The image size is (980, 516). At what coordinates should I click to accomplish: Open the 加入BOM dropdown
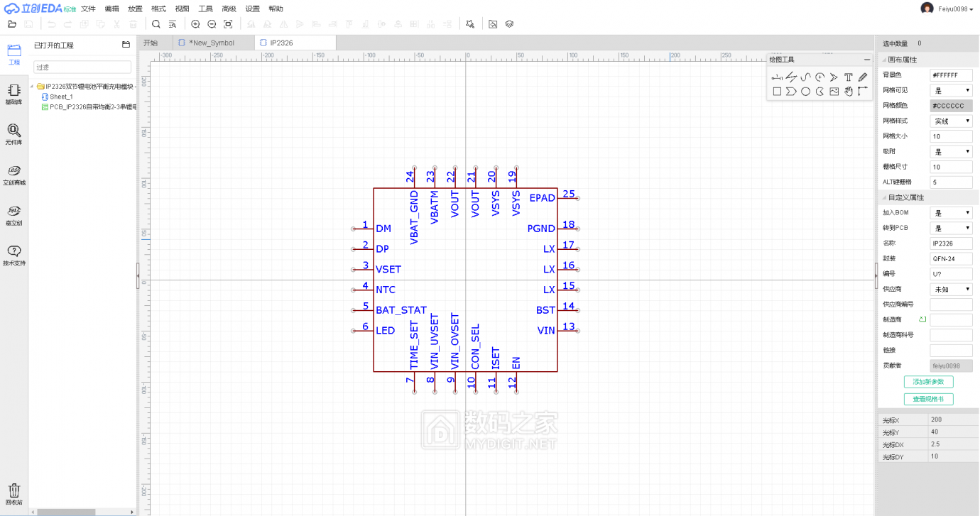951,213
